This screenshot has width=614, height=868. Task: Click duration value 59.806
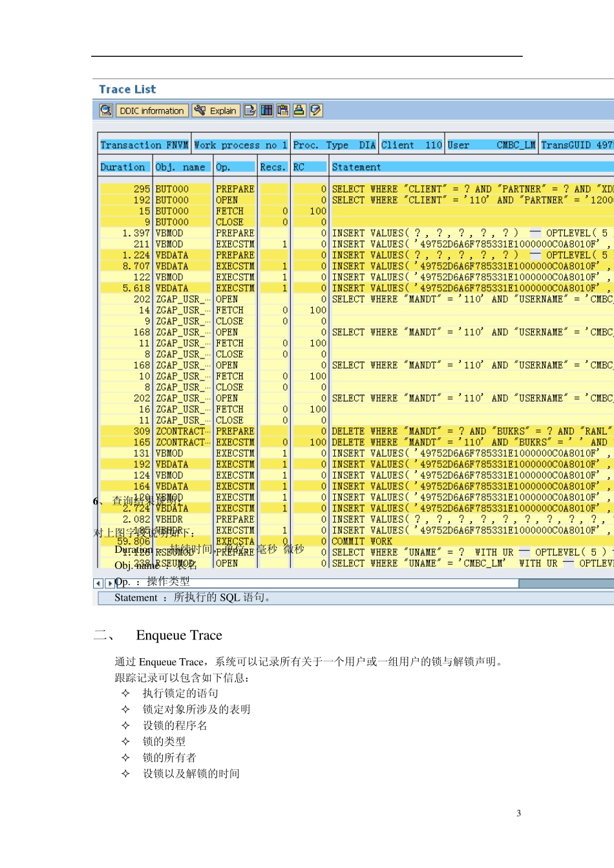tap(134, 541)
